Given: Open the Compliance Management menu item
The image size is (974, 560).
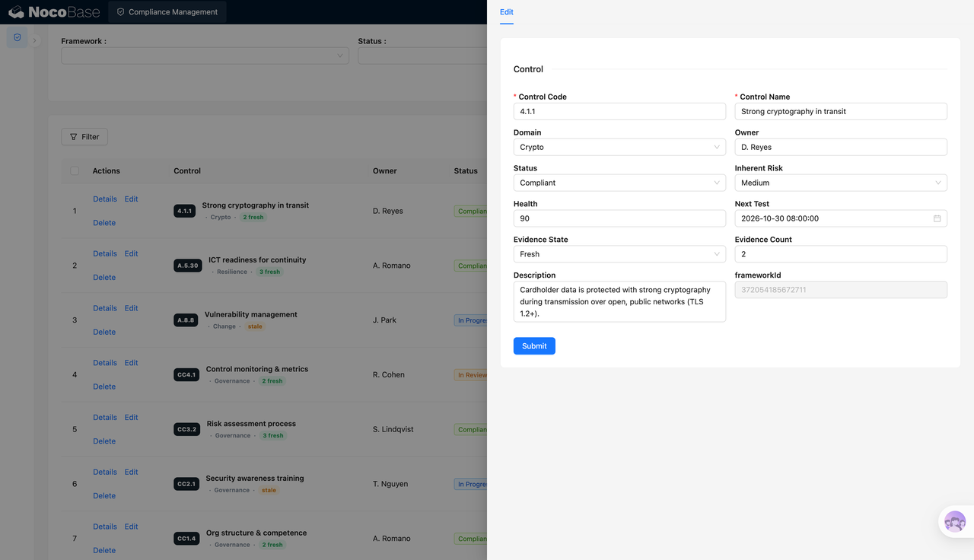Looking at the screenshot, I should point(167,12).
